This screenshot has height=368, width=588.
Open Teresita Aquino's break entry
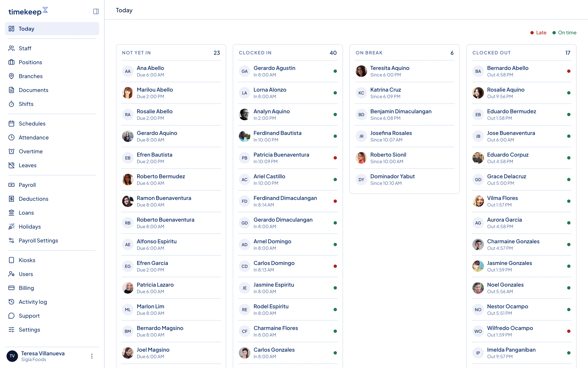404,71
